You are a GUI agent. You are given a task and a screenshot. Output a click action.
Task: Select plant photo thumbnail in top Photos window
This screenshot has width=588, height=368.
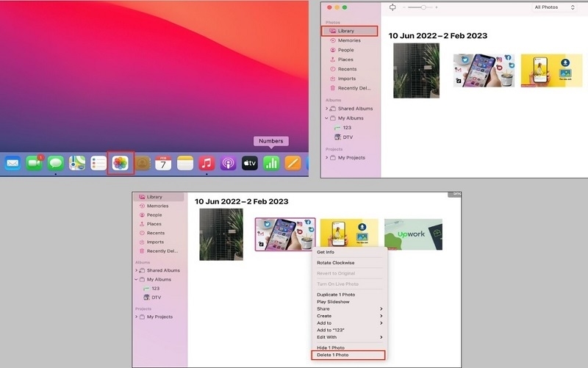pos(416,71)
